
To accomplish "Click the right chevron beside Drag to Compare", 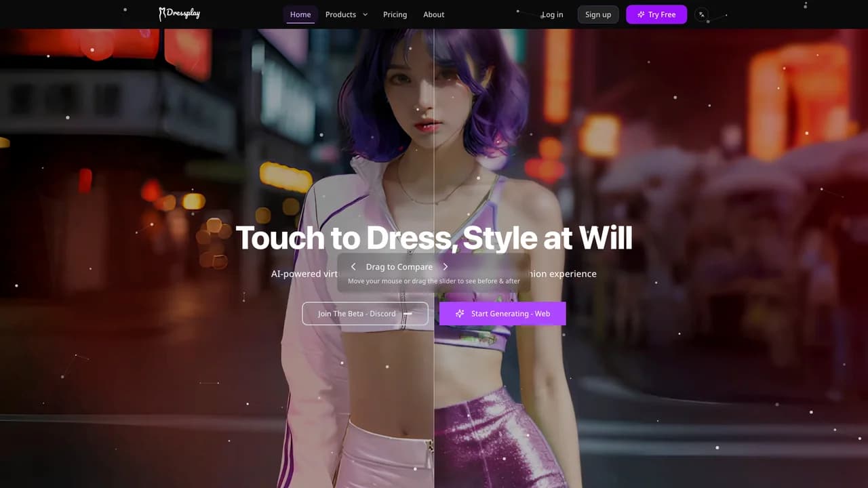I will 446,267.
